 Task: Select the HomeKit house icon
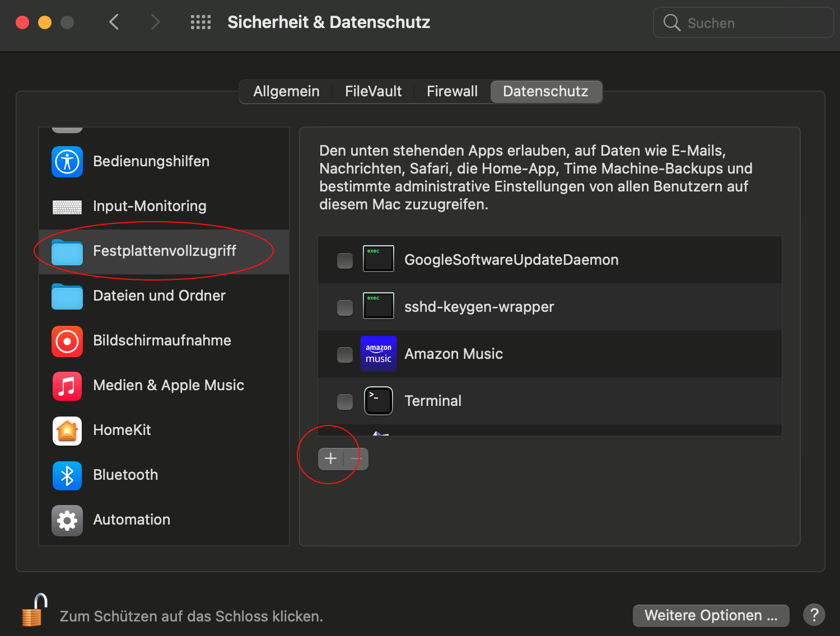click(67, 431)
